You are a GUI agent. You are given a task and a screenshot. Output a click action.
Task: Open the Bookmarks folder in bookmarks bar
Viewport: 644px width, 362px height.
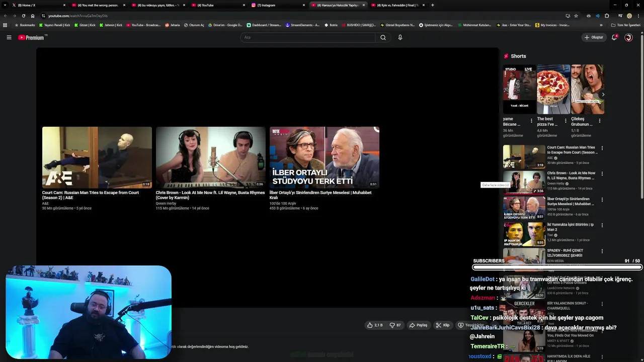point(25,25)
